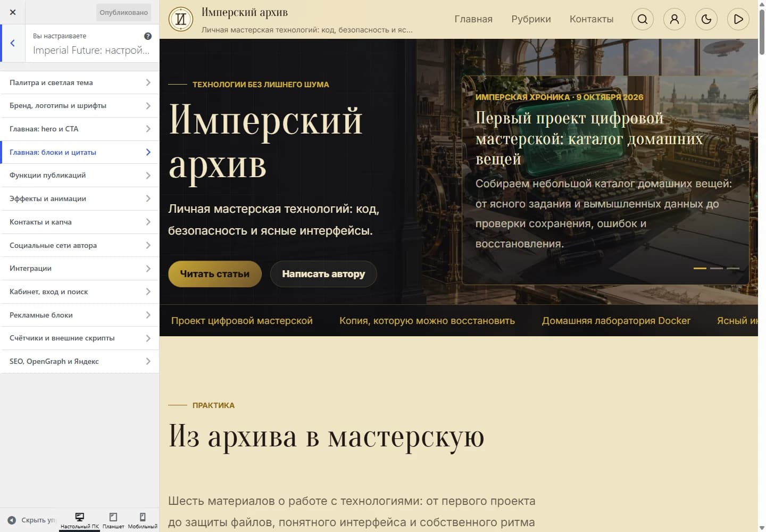Click the 'Имперский архив' site title in header
The width and height of the screenshot is (766, 532).
245,12
